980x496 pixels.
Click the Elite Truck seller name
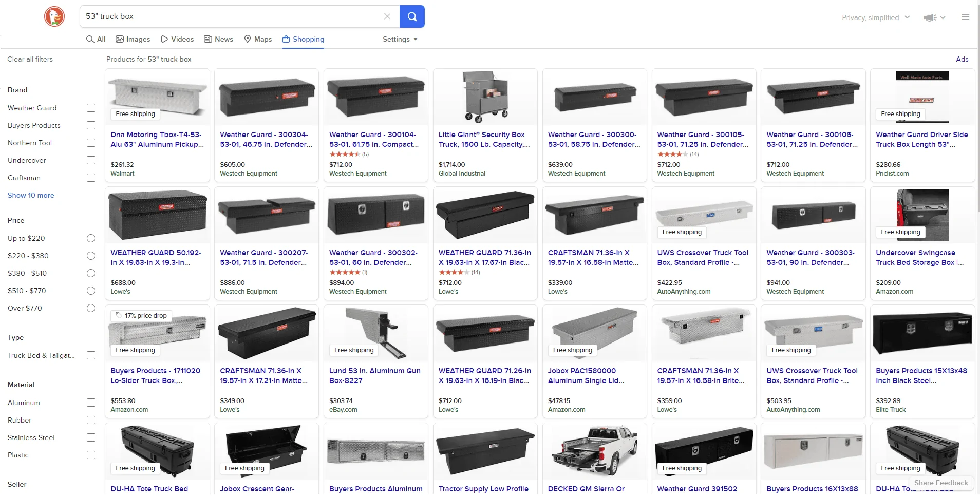click(x=891, y=410)
